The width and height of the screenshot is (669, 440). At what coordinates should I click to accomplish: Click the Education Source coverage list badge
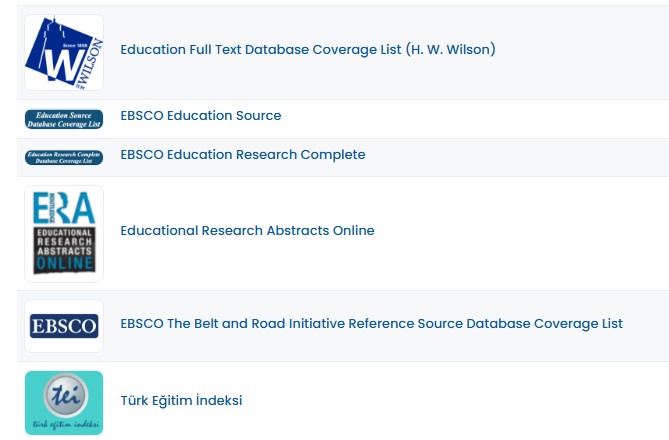click(63, 119)
